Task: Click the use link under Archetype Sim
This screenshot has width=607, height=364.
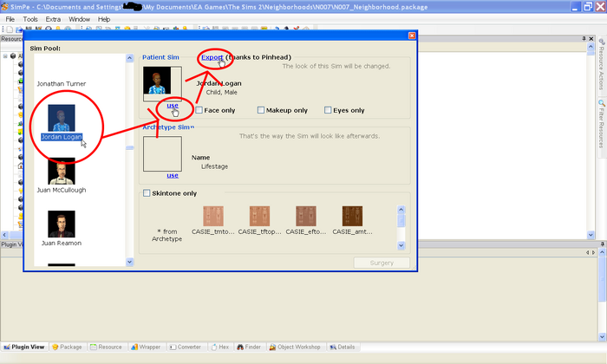Action: pyautogui.click(x=173, y=175)
